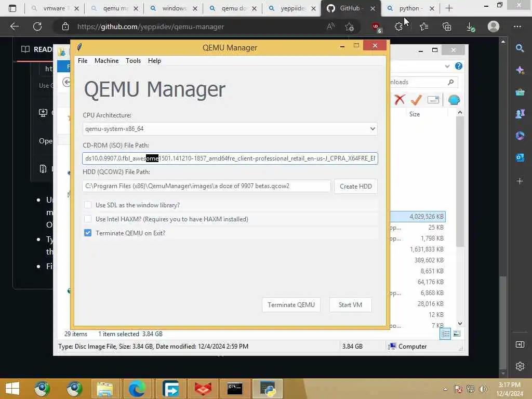Switch Explorer to details view icon
Viewport: 532px width, 399px height.
click(x=445, y=334)
